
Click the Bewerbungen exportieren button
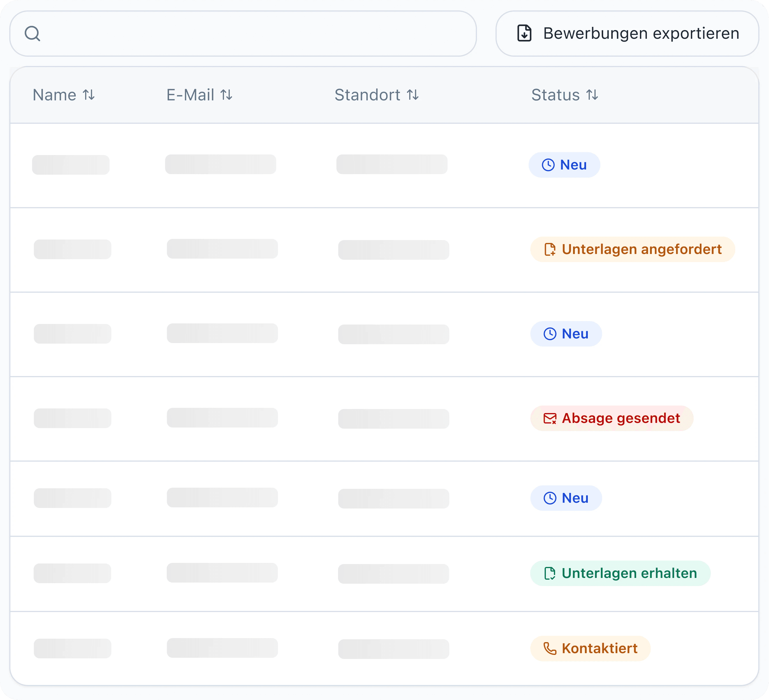627,34
